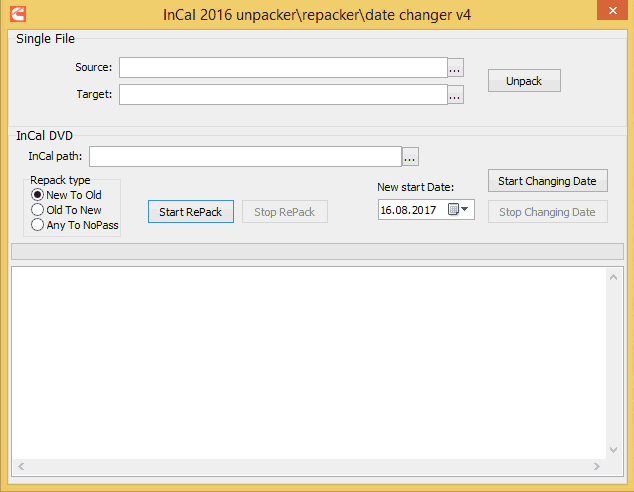
Task: Click the Repack type label
Action: [60, 180]
